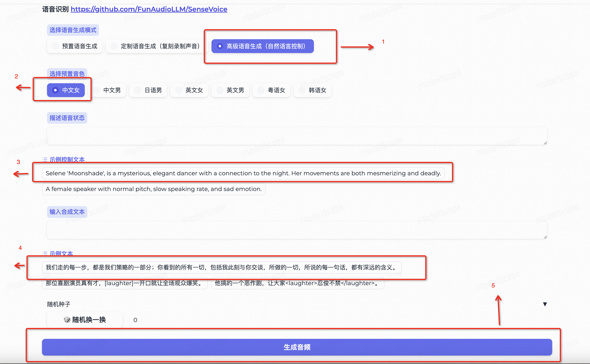590x364 pixels.
Task: Choose the 中文男 preset voice
Action: click(109, 90)
